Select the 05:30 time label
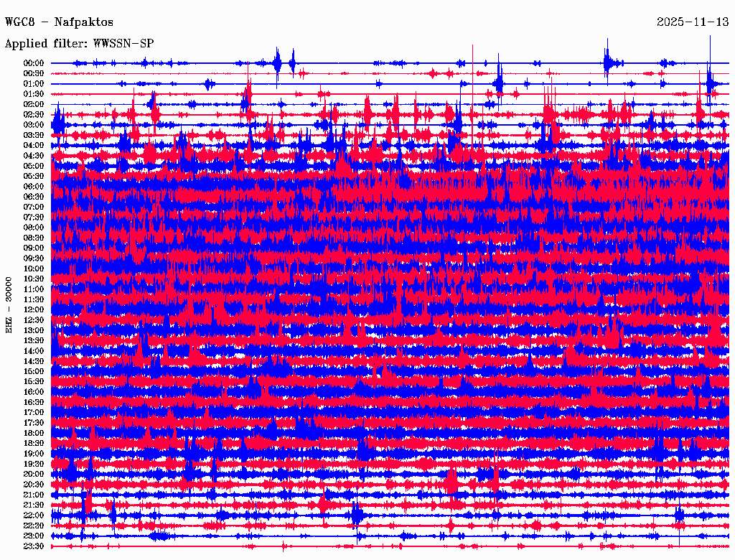This screenshot has height=560, width=735. click(34, 177)
